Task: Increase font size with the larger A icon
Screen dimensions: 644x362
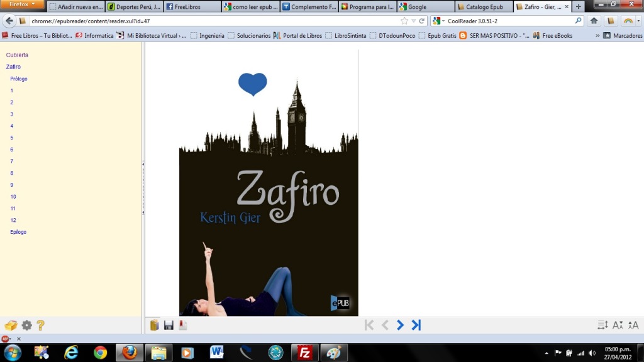Action: 633,325
